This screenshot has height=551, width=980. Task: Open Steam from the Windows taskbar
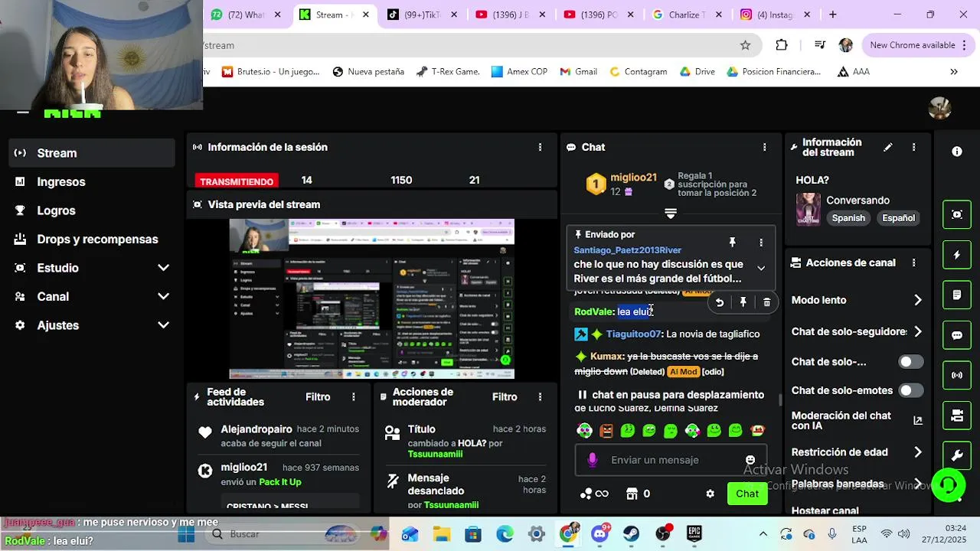[x=631, y=533]
